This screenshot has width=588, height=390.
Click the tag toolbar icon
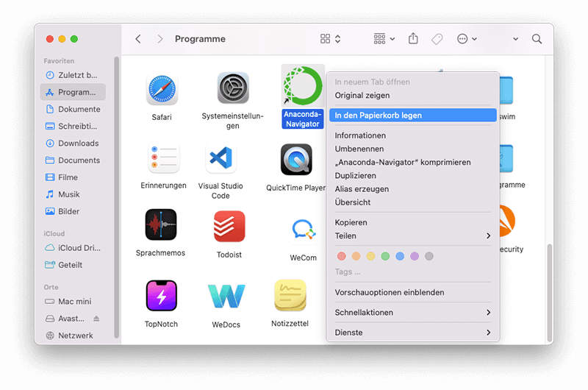pyautogui.click(x=437, y=39)
